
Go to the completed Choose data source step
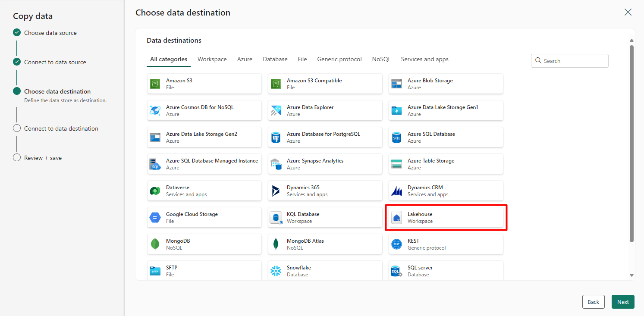click(x=50, y=33)
